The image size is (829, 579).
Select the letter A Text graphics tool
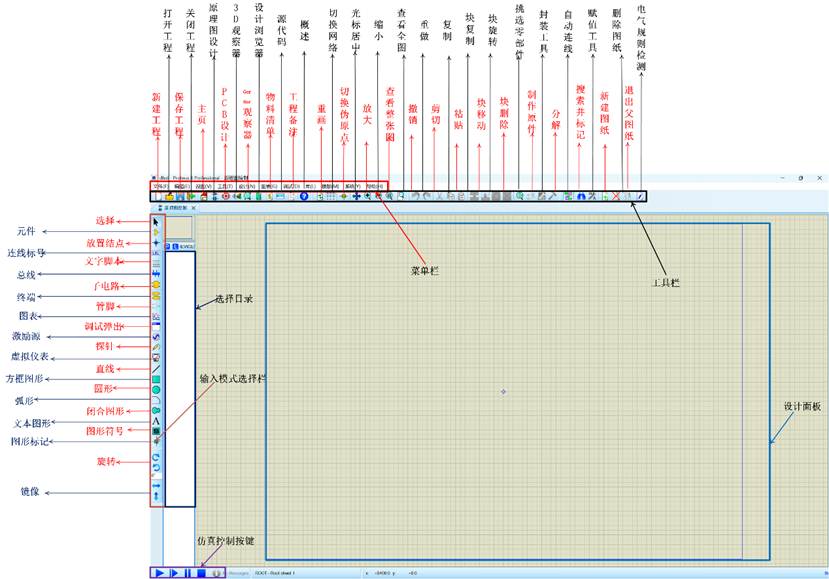[156, 421]
